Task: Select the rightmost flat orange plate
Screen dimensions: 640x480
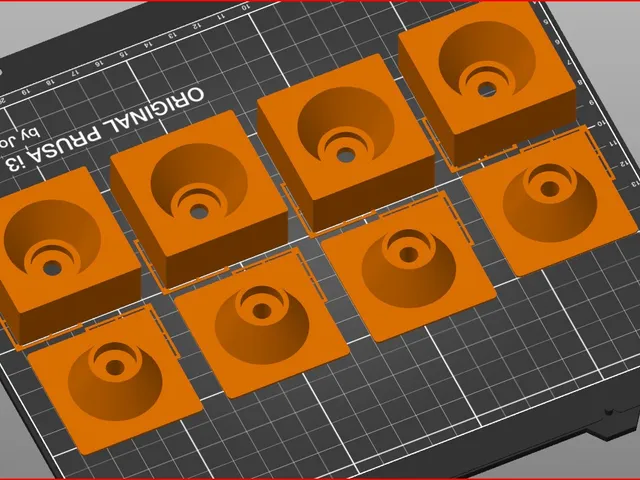Action: (550, 203)
